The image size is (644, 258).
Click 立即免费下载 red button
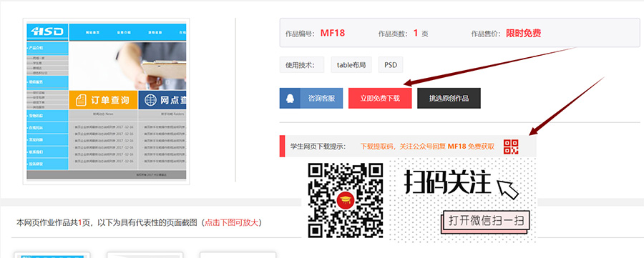(x=380, y=99)
